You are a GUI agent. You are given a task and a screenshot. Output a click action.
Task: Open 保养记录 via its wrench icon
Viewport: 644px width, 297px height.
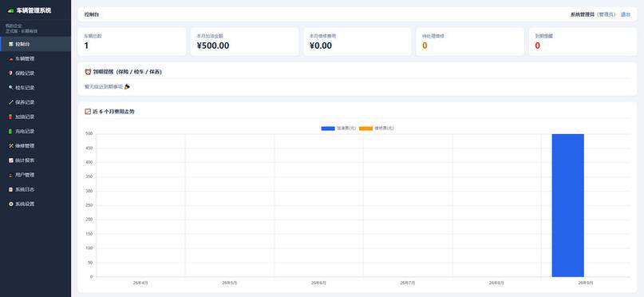pos(11,102)
